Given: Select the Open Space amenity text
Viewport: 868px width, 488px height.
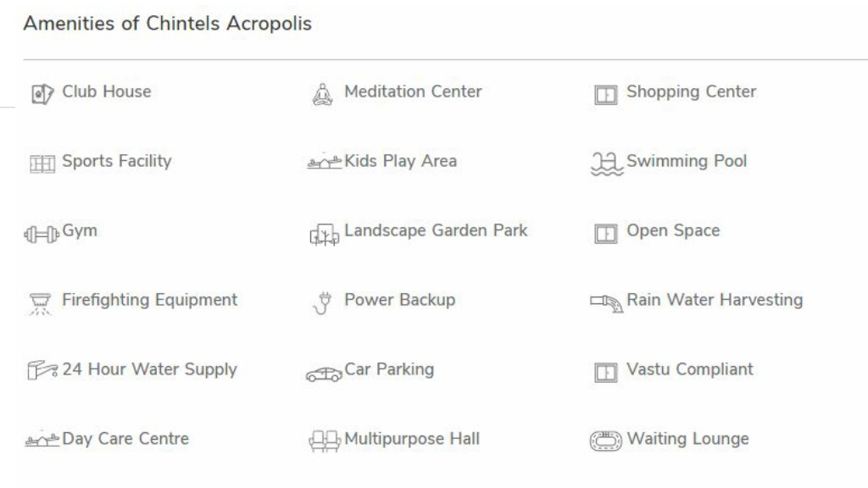Looking at the screenshot, I should pyautogui.click(x=673, y=230).
